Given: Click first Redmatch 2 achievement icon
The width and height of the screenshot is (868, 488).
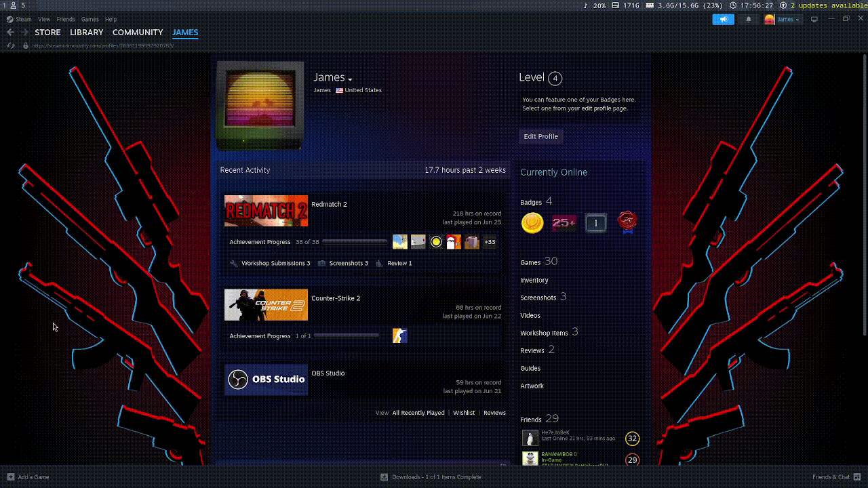Looking at the screenshot, I should coord(400,242).
